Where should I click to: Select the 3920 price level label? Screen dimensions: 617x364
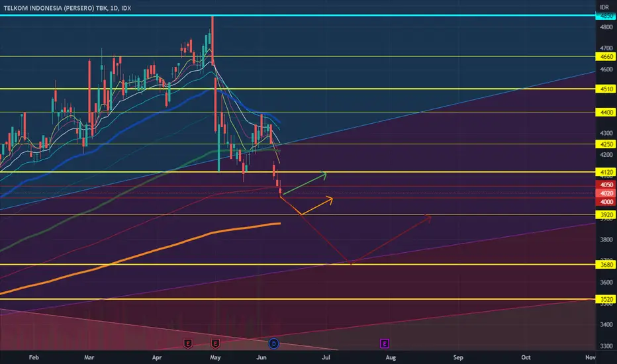(606, 215)
